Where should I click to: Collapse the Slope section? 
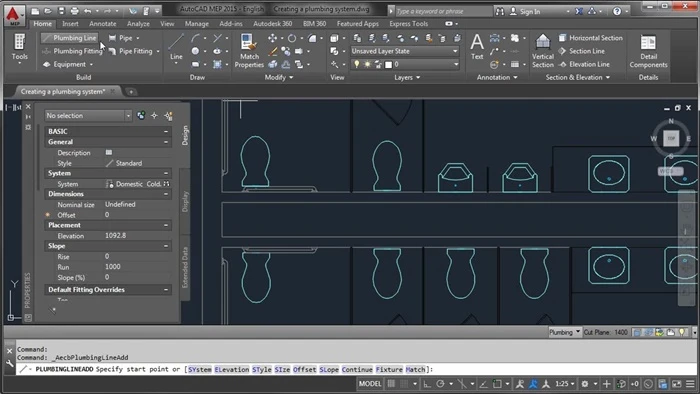pos(166,246)
